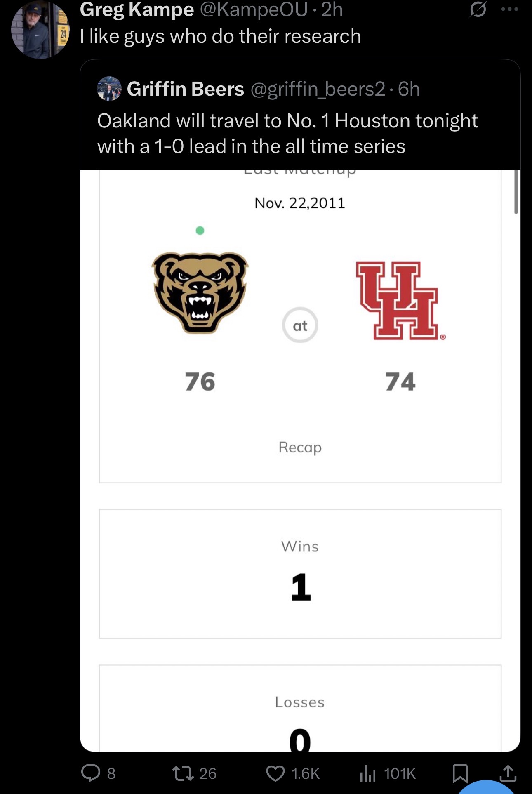Tap the Greg Kampe display name

coord(137,10)
